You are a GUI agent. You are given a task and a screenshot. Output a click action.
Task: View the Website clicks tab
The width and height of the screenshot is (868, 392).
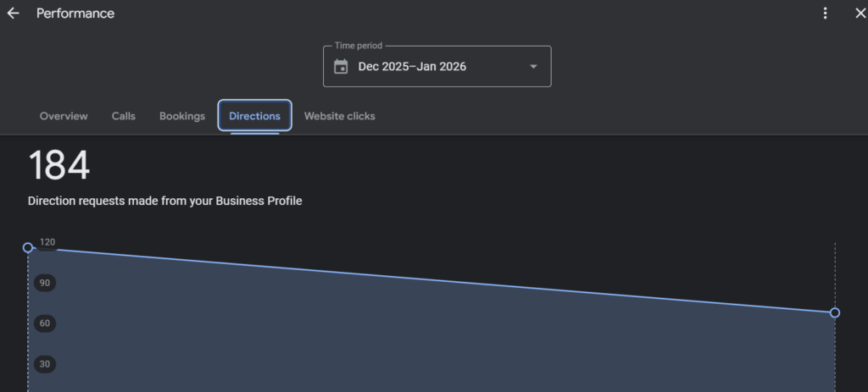click(339, 116)
